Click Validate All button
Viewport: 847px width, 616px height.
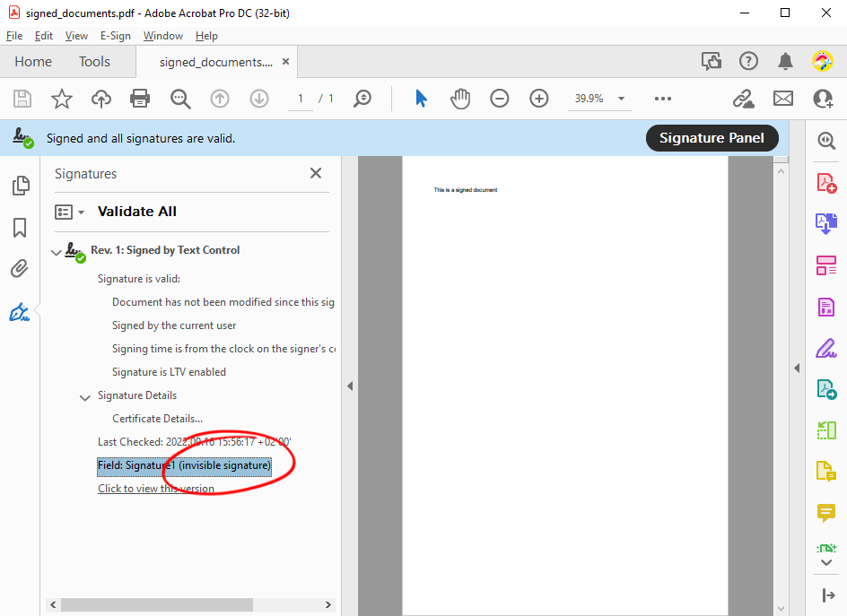click(137, 212)
